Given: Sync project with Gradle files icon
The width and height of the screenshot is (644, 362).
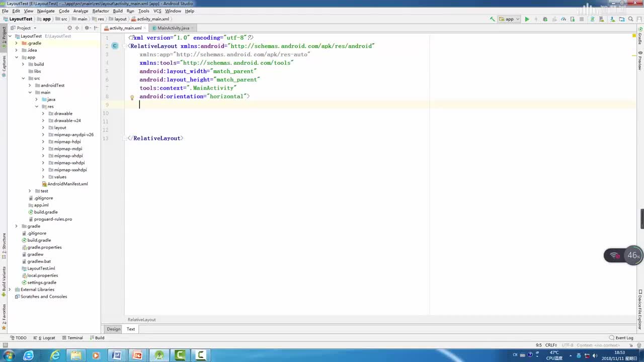Looking at the screenshot, I should [592, 19].
